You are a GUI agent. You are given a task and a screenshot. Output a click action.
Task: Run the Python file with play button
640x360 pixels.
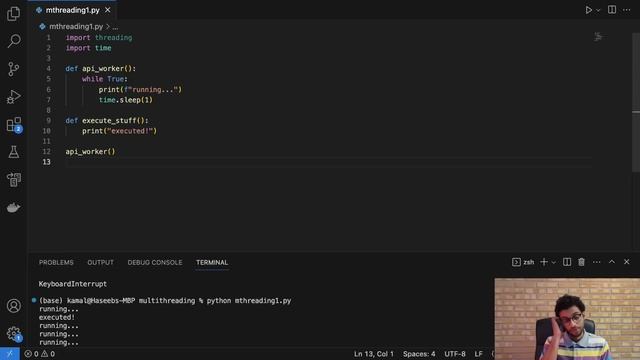point(588,10)
